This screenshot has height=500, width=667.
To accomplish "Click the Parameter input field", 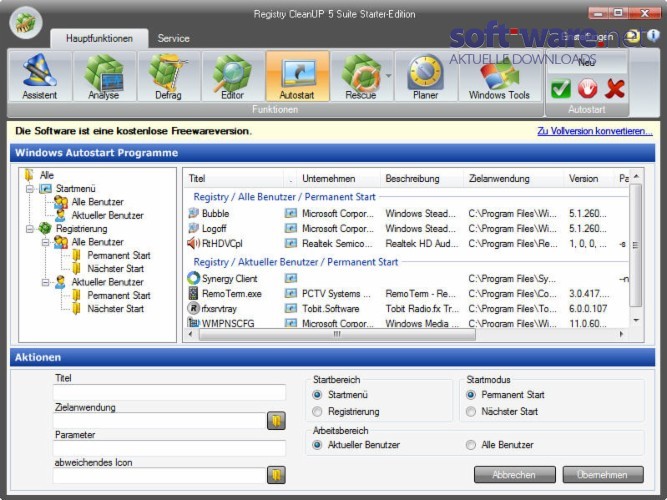I will (x=169, y=448).
